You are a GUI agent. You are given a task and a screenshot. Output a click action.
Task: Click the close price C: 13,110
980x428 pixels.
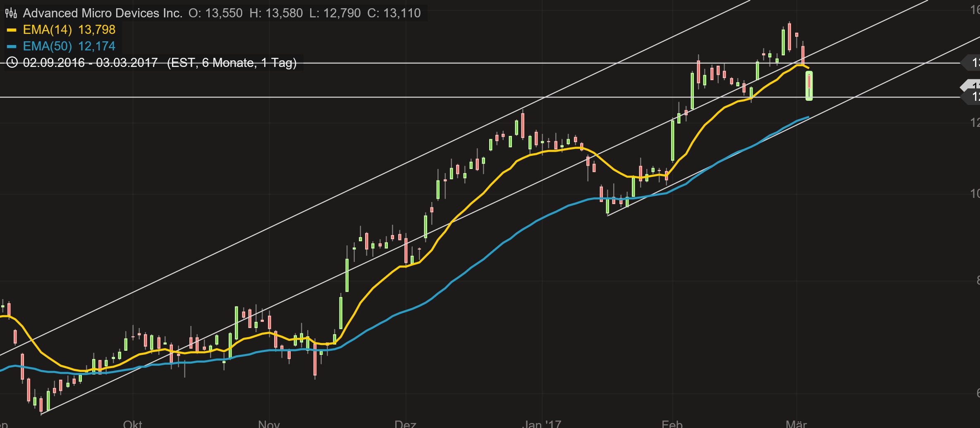tap(394, 13)
